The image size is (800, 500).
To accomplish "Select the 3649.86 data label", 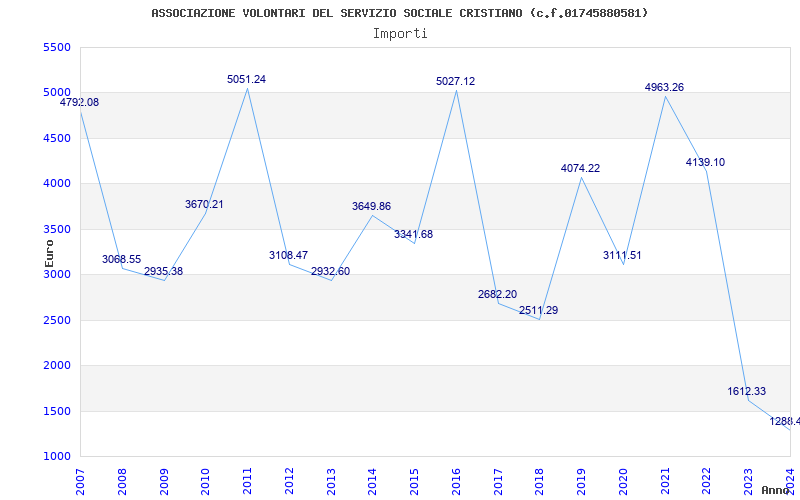I will (x=371, y=206).
